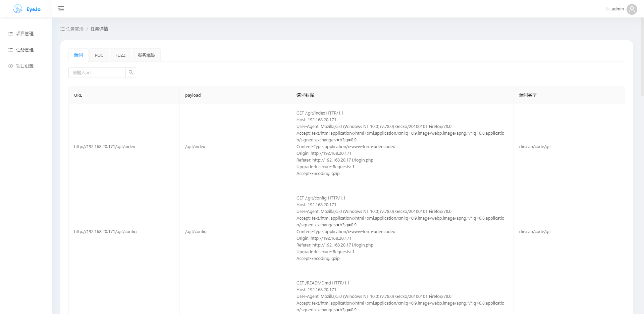Click the list icon beside 任务管理 in sidebar
The width and height of the screenshot is (644, 314).
click(10, 50)
